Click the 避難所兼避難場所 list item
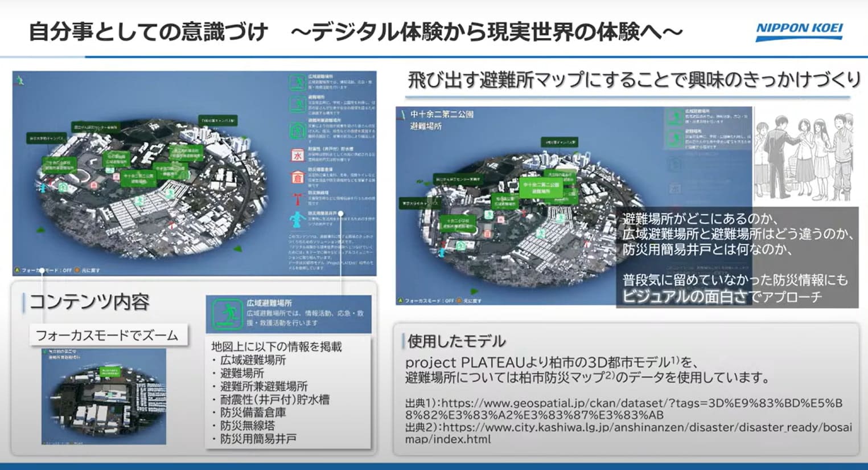868x470 pixels. 264,386
